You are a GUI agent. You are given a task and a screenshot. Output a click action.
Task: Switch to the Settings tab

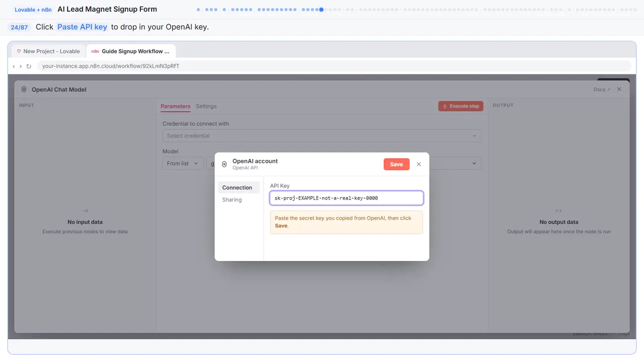coord(206,107)
